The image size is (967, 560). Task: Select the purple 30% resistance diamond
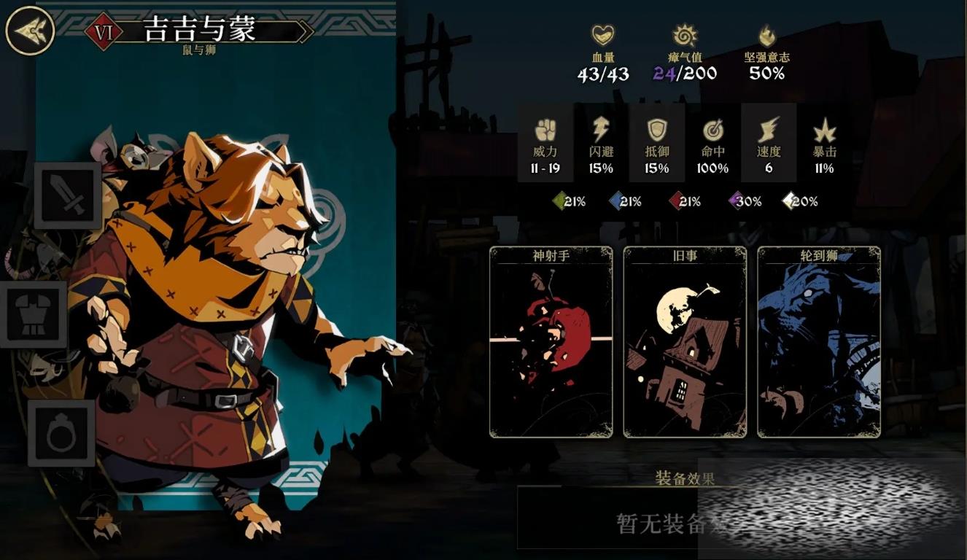(x=734, y=201)
